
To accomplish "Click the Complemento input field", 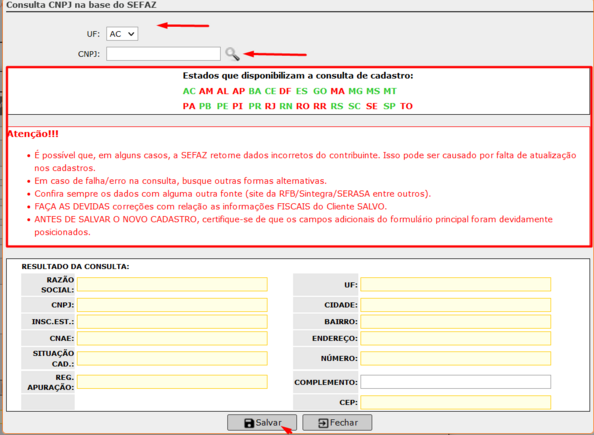I will tap(455, 382).
